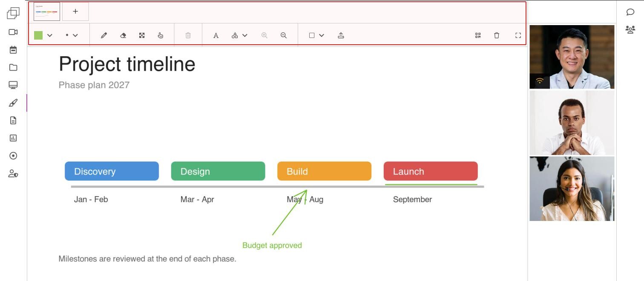The image size is (644, 281).
Task: Select the hand pointer tool
Action: (161, 35)
